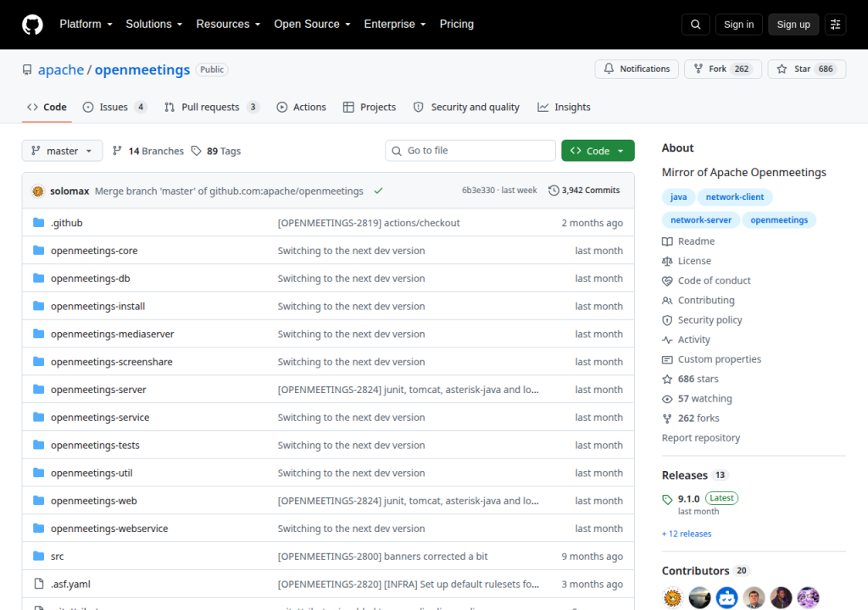This screenshot has height=610, width=868.
Task: Select the Code tab
Action: point(47,108)
